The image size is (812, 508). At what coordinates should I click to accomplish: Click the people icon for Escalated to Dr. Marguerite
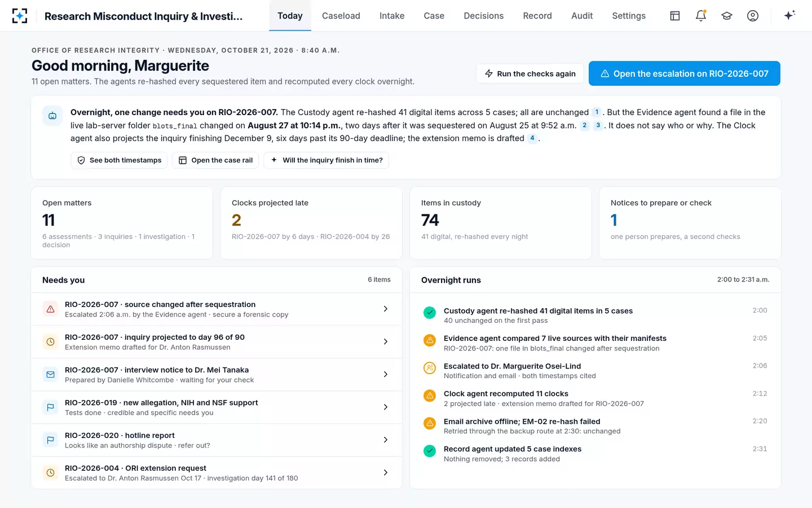tap(430, 368)
